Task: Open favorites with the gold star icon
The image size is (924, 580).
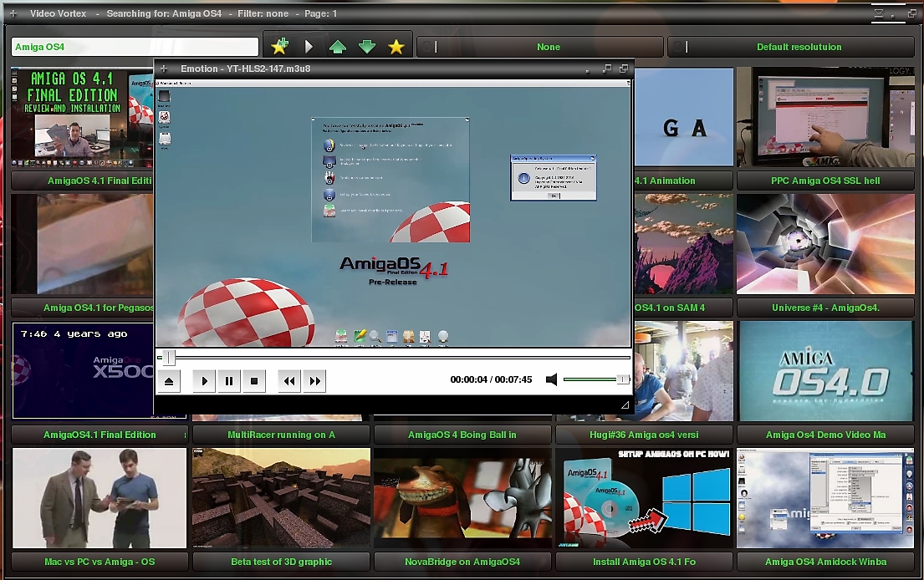Action: pyautogui.click(x=396, y=47)
